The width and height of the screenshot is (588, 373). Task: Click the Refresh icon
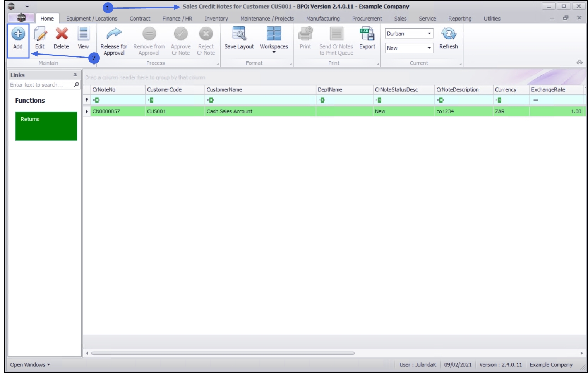click(x=449, y=34)
